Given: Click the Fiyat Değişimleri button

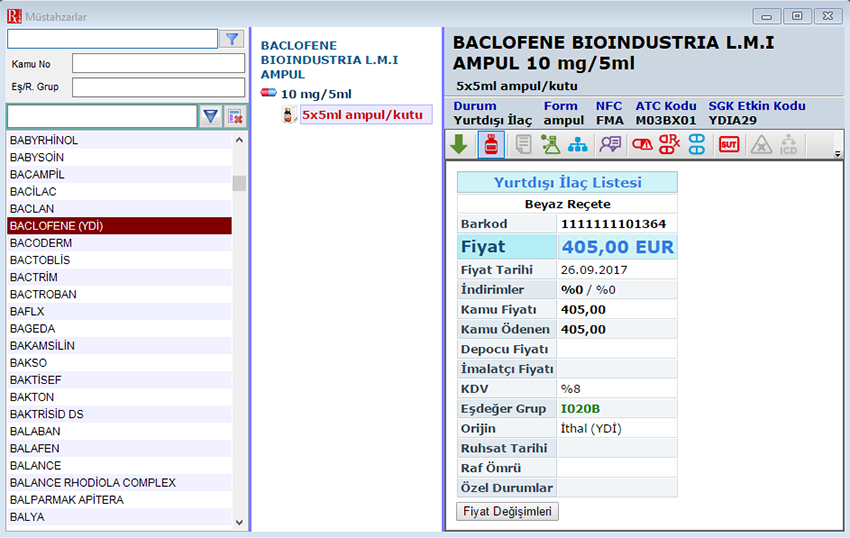Looking at the screenshot, I should click(x=508, y=511).
